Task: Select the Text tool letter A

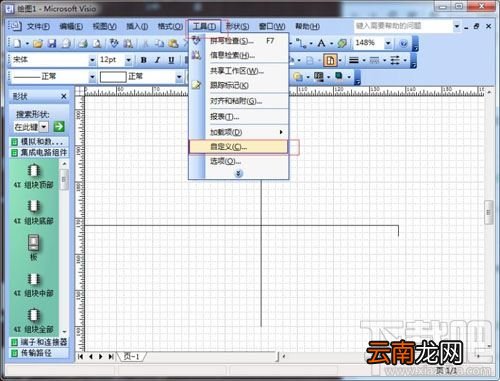Action: pos(321,43)
